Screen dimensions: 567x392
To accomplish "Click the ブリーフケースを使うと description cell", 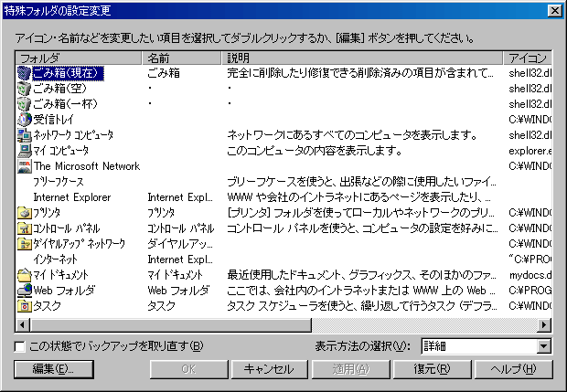I will pyautogui.click(x=362, y=182).
